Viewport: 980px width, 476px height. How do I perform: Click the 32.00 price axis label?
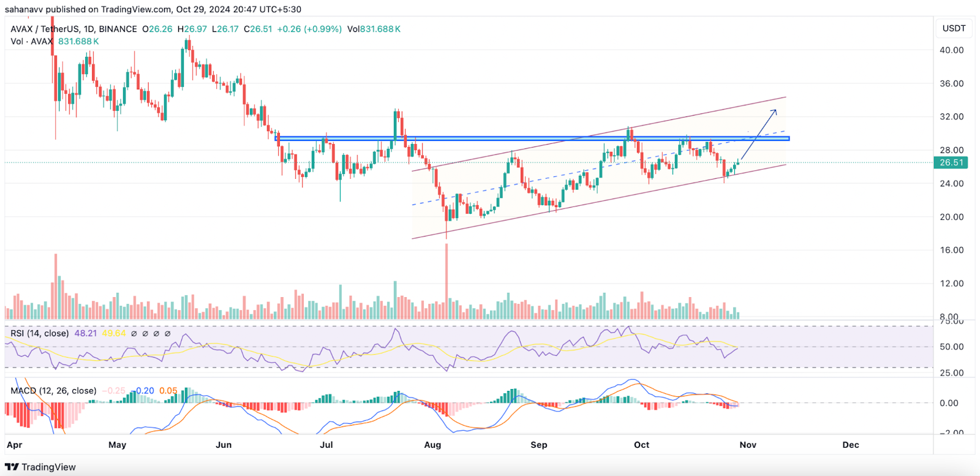click(951, 116)
